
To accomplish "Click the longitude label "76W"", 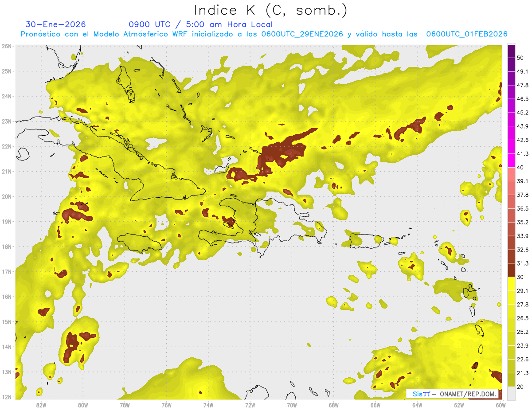I will point(166,405).
